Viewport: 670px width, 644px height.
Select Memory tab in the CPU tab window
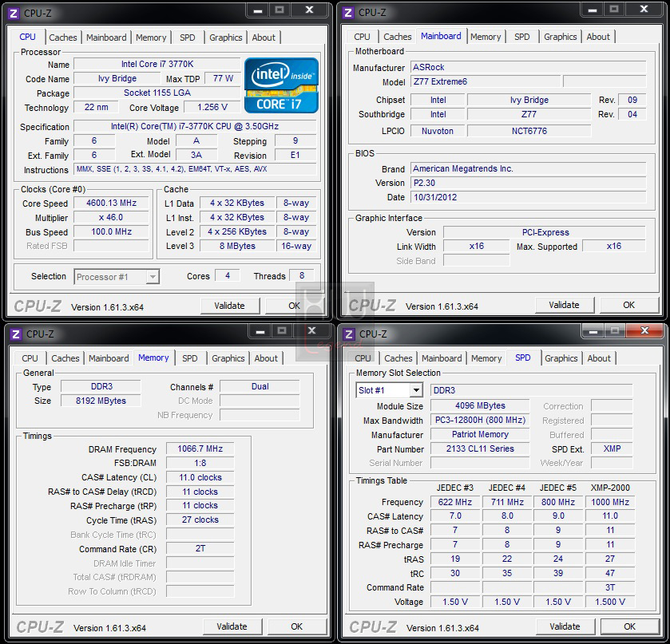pos(151,38)
